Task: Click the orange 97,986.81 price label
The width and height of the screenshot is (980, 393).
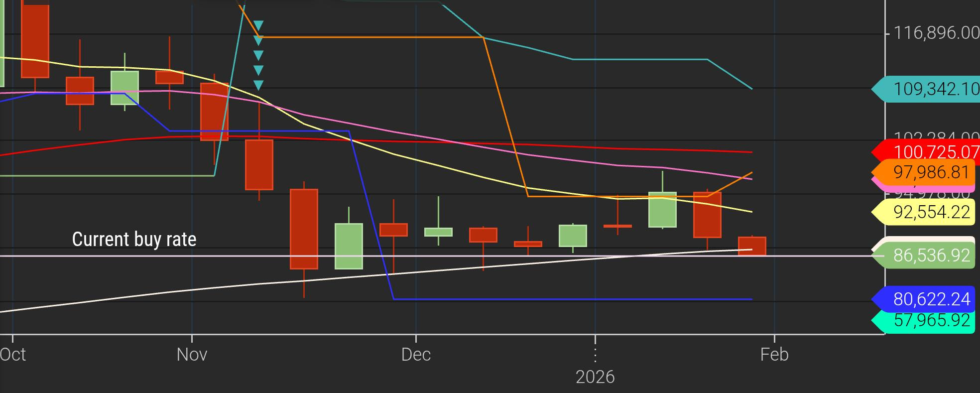Action: [x=924, y=172]
